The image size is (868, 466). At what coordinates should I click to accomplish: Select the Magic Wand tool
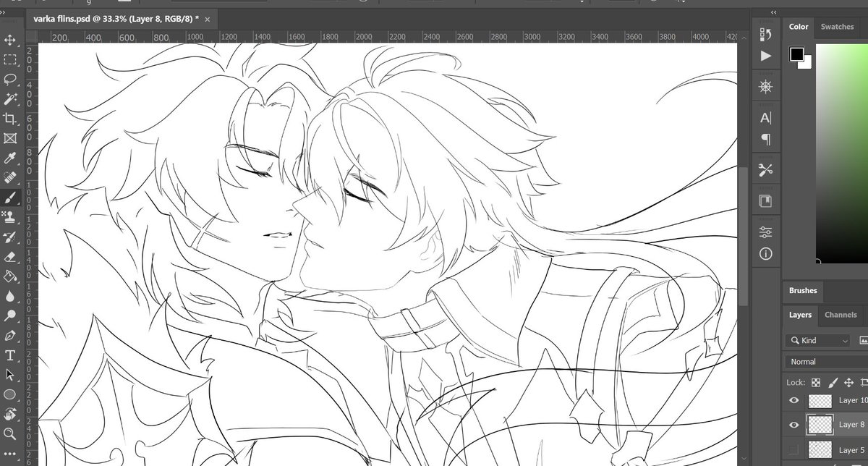10,98
